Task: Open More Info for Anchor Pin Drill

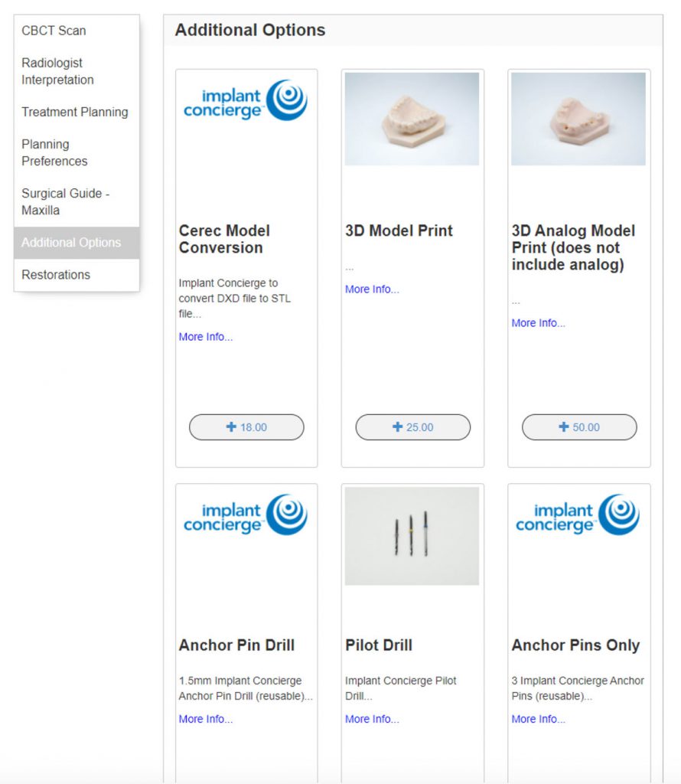Action: coord(205,719)
